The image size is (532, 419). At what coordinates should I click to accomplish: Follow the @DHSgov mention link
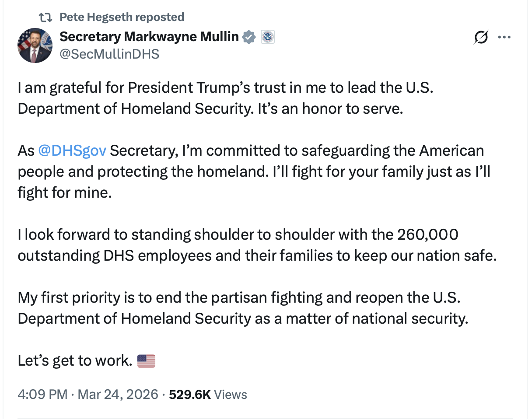[72, 150]
